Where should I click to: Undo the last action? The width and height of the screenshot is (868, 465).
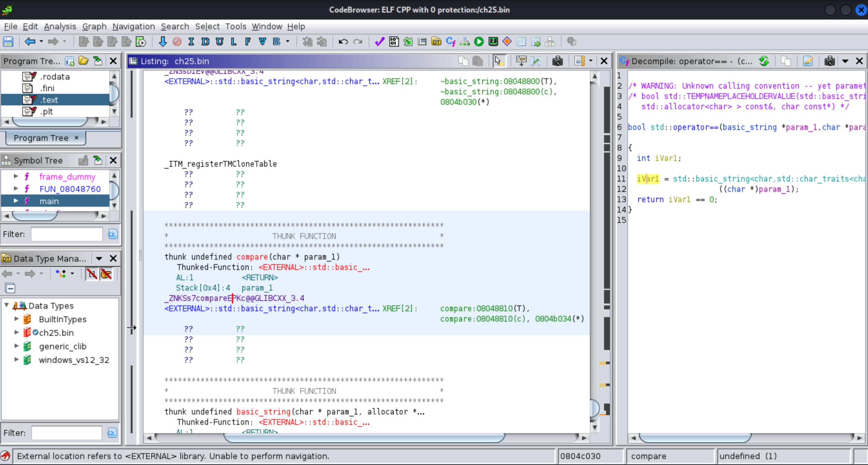click(x=343, y=42)
